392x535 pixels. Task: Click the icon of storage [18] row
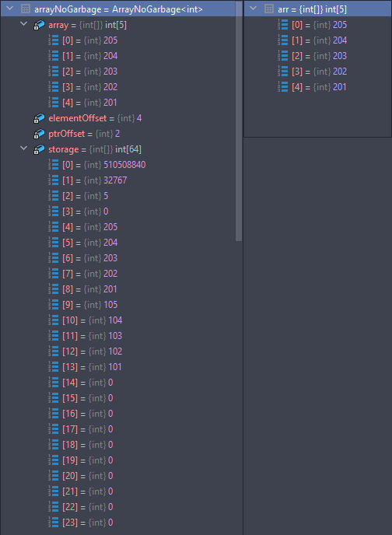(53, 445)
